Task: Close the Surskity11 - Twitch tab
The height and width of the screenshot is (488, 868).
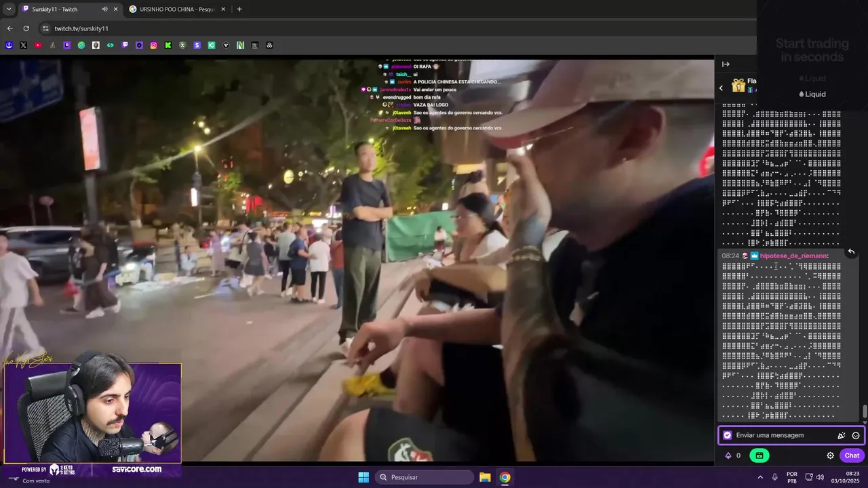Action: pyautogui.click(x=115, y=9)
